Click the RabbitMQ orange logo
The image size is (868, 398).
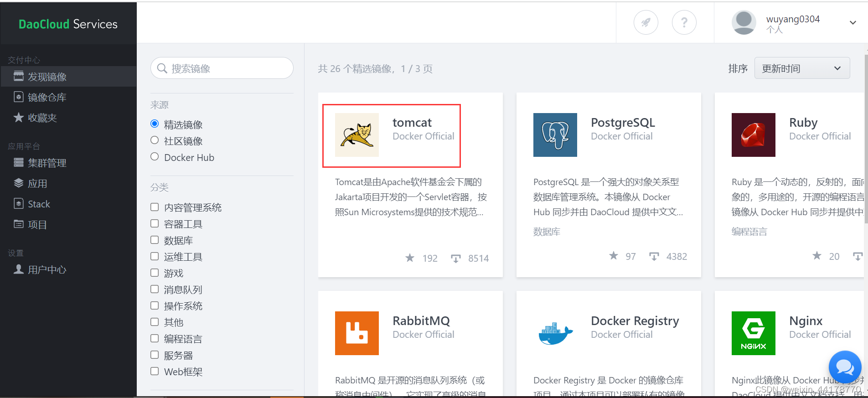[357, 333]
